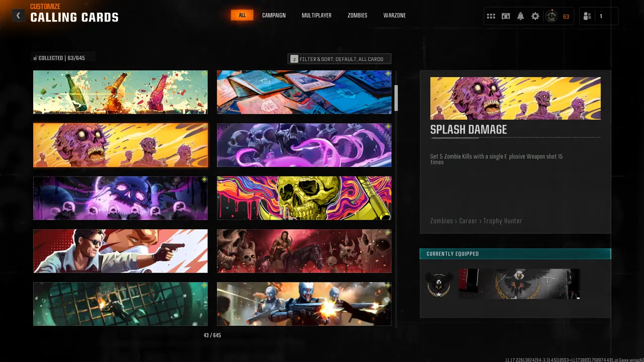The height and width of the screenshot is (362, 644).
Task: Click the player level number 63
Action: coord(566,17)
